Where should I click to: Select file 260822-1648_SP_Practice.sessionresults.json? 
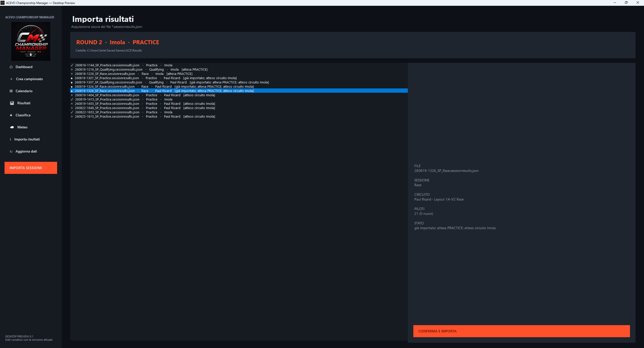point(239,108)
